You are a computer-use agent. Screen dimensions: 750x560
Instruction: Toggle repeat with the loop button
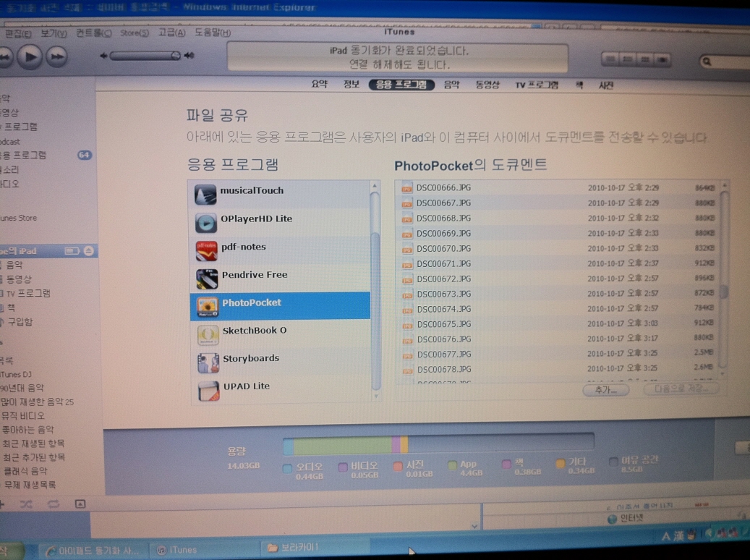54,504
